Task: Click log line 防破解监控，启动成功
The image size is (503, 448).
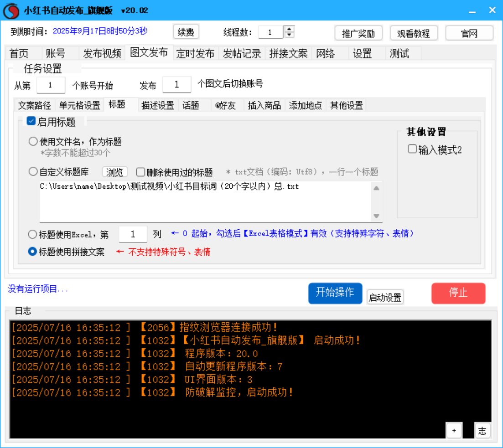Action: (152, 392)
